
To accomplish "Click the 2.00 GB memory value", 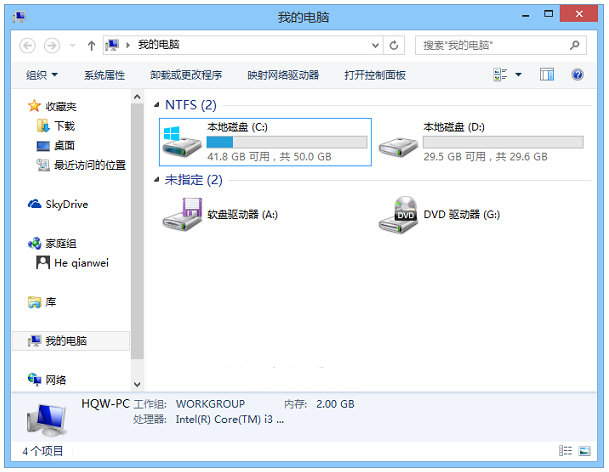I will click(335, 404).
